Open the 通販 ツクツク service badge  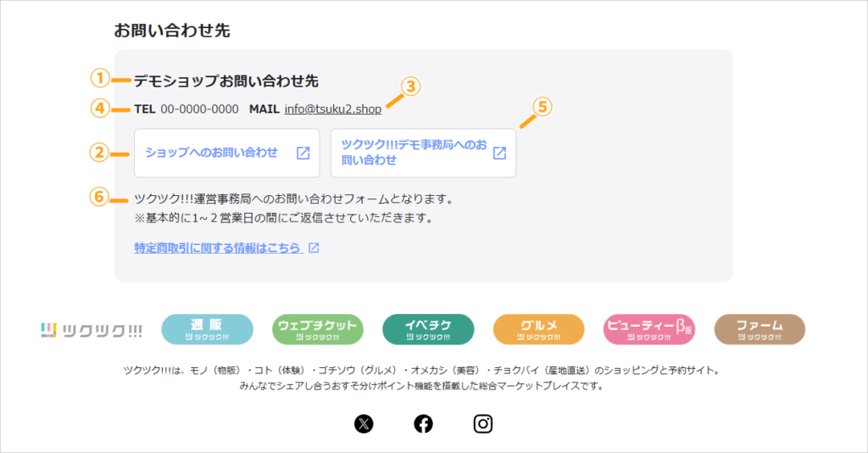[207, 330]
